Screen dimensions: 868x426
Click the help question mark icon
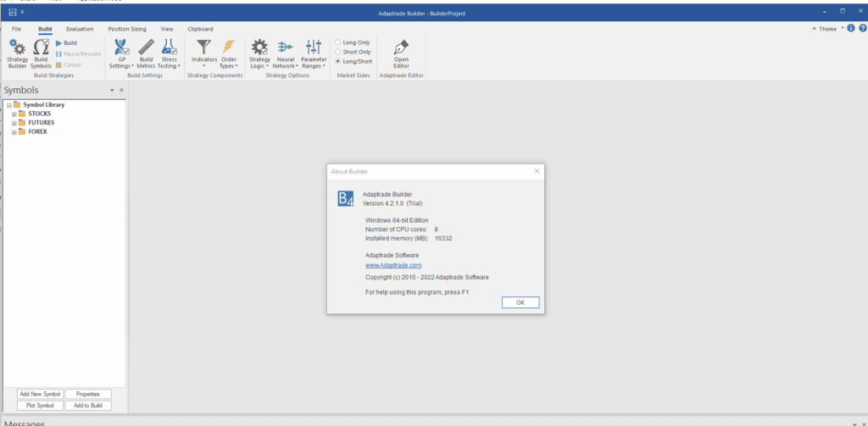(x=862, y=28)
